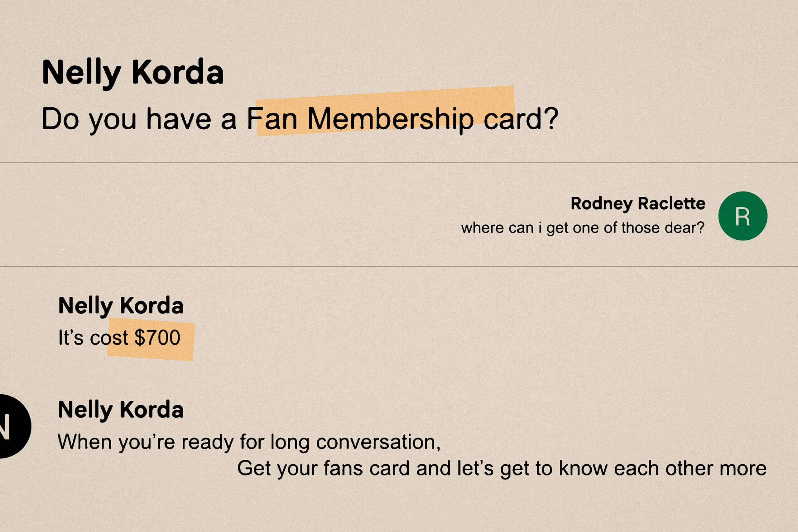Select 'When you're ready for long' text

coord(183,442)
